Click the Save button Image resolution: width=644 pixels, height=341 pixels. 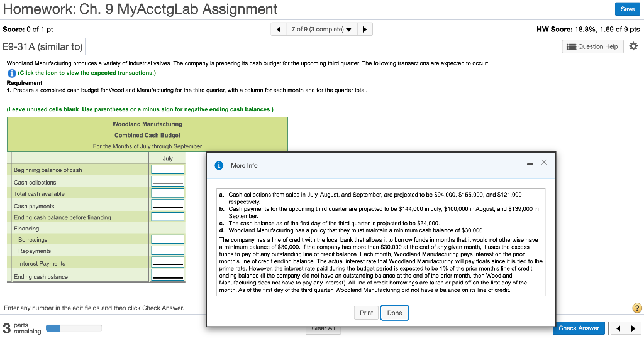(627, 9)
